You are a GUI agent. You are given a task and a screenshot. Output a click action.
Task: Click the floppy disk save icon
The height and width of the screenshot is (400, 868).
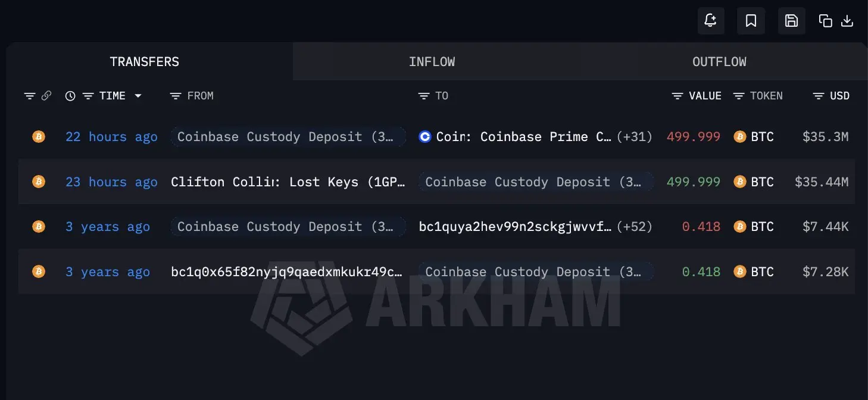tap(791, 21)
